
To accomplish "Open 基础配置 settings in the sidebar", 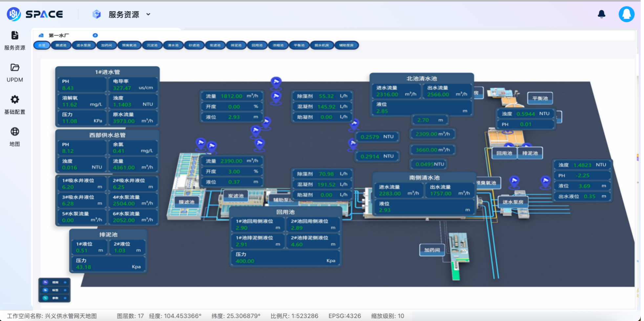I will (15, 105).
